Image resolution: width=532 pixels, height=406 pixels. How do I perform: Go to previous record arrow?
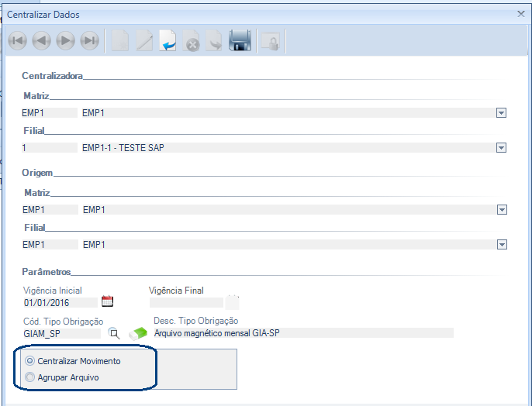[x=41, y=40]
